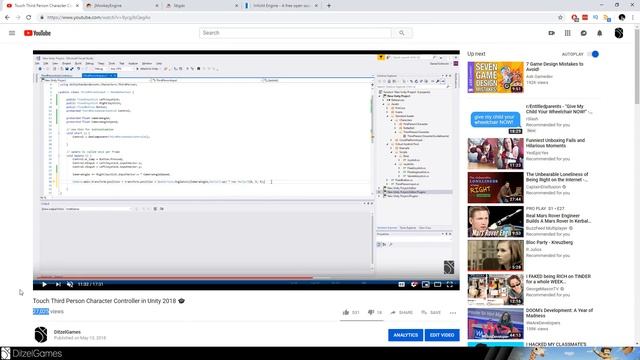Open the DitzelGames channel name link
Screen dimensions: 640x360
[67, 332]
